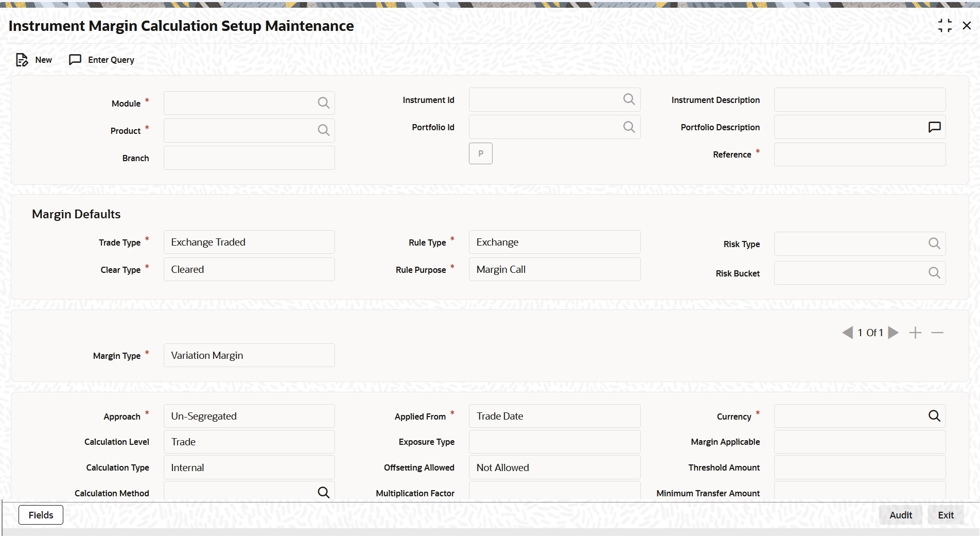Open the Exposure Type dropdown

[554, 442]
